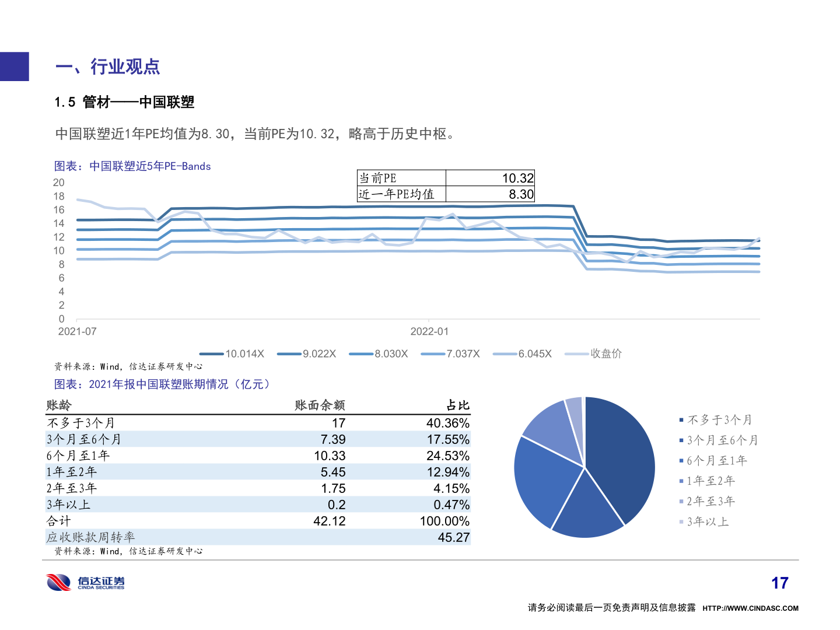
Task: Click pie legend entry 3个月至6个月
Action: 719,440
